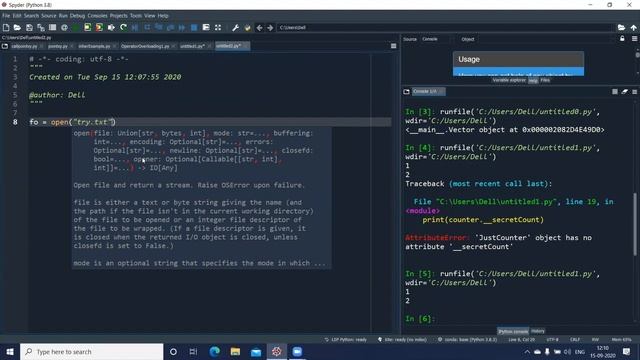Screen dimensions: 640x360
Task: Toggle the Help pane lock icon
Action: pos(622,39)
